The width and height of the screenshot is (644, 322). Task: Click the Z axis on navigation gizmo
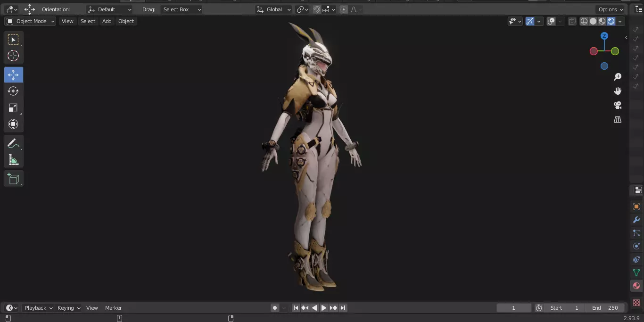(604, 36)
